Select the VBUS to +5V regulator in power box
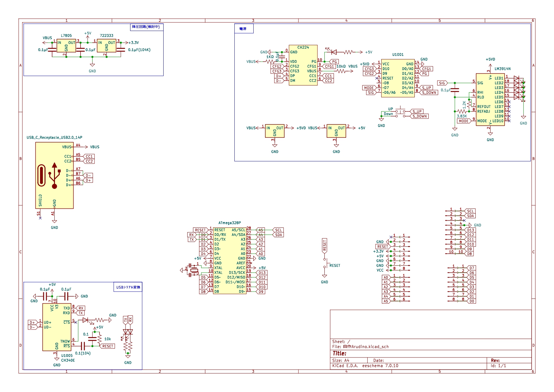Screen dimensions: 554x392 (x=336, y=131)
